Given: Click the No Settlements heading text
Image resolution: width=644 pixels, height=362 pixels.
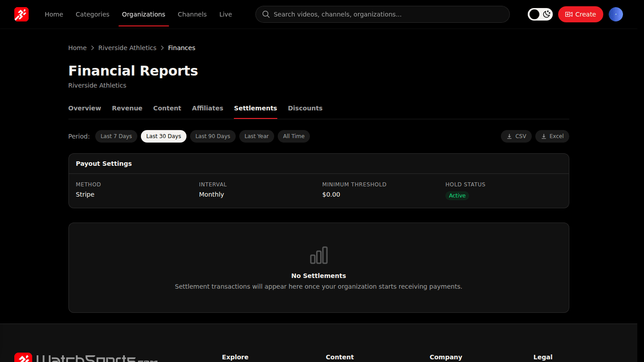Looking at the screenshot, I should point(318,276).
